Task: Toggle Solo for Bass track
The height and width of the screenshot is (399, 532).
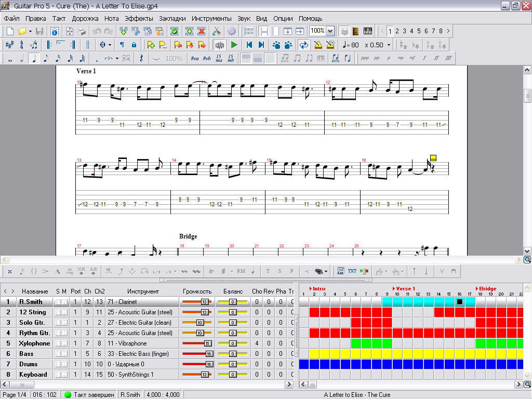Action: 58,354
